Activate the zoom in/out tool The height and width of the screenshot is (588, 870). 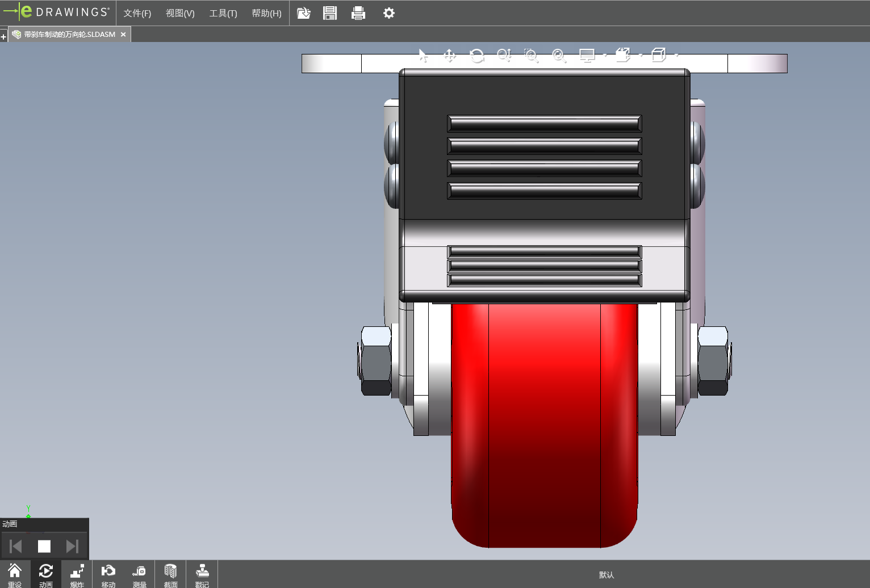click(504, 56)
